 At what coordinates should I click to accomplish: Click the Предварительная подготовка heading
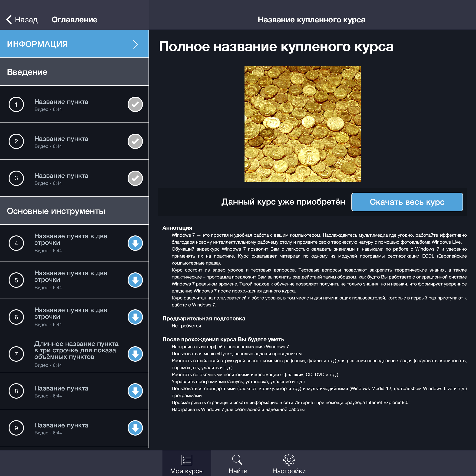[204, 319]
